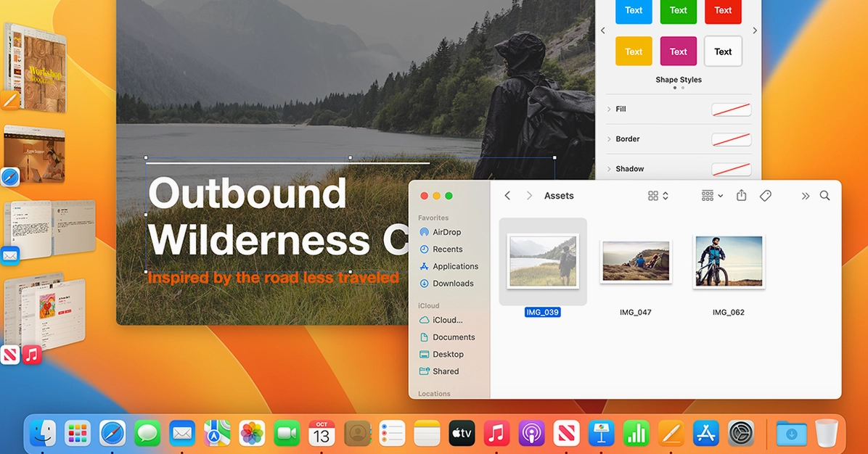The width and height of the screenshot is (868, 454).
Task: Show more toolbar items via double chevron
Action: tap(805, 196)
